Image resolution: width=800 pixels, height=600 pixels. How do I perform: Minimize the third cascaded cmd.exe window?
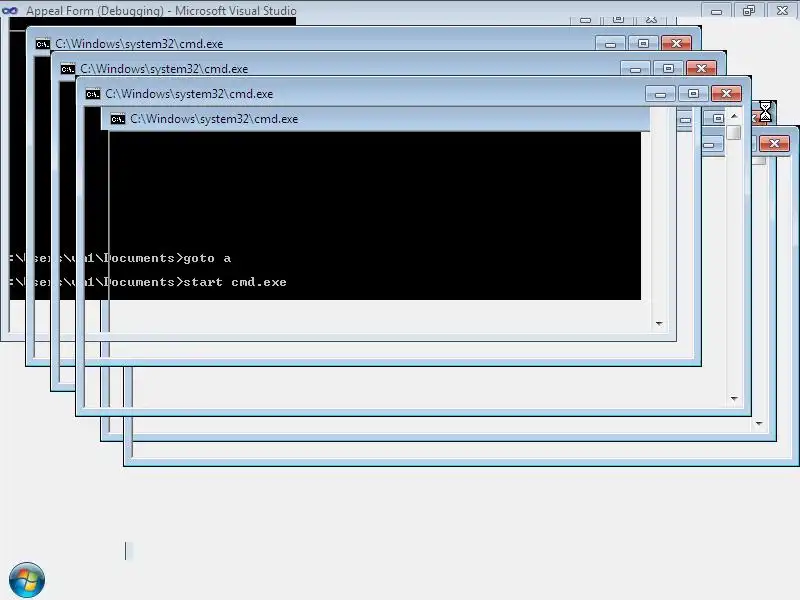(660, 93)
